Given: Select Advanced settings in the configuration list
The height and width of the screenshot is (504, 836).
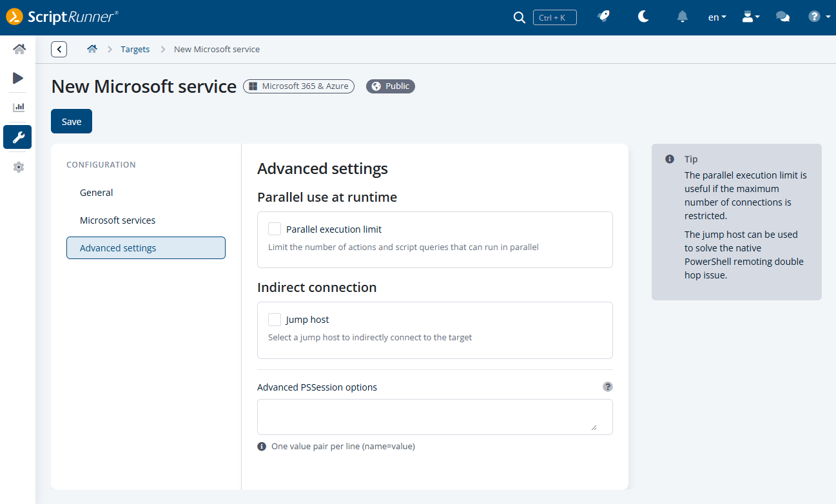Looking at the screenshot, I should [146, 248].
